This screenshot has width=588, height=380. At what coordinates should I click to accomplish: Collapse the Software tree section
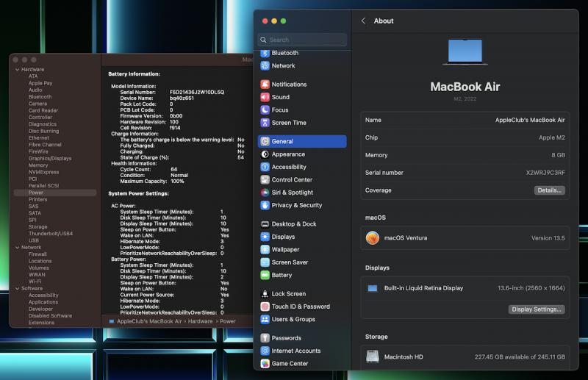(17, 288)
